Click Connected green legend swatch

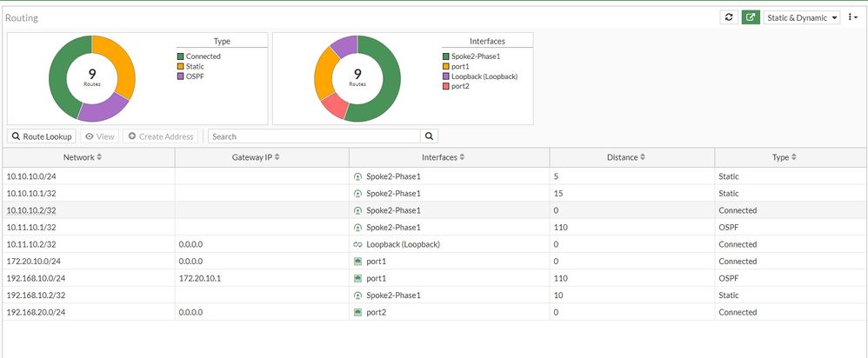180,56
